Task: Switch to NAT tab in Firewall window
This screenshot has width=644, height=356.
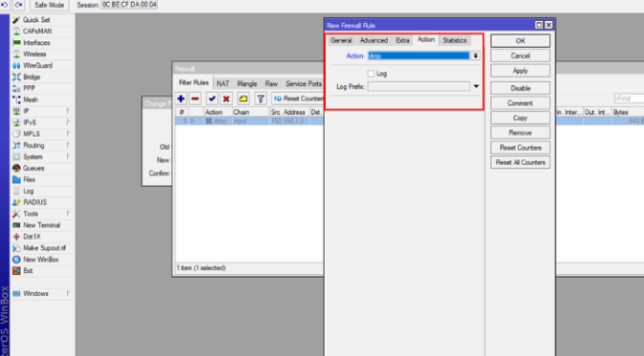Action: coord(223,84)
